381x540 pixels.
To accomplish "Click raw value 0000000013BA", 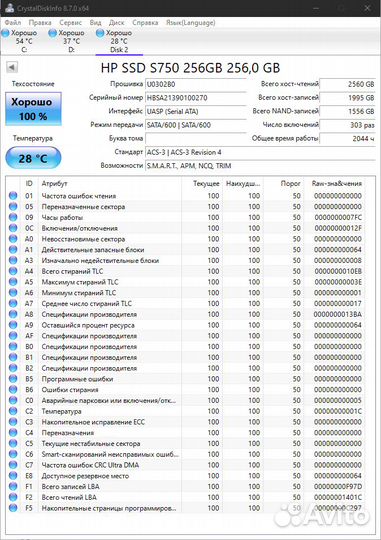I will tap(338, 314).
